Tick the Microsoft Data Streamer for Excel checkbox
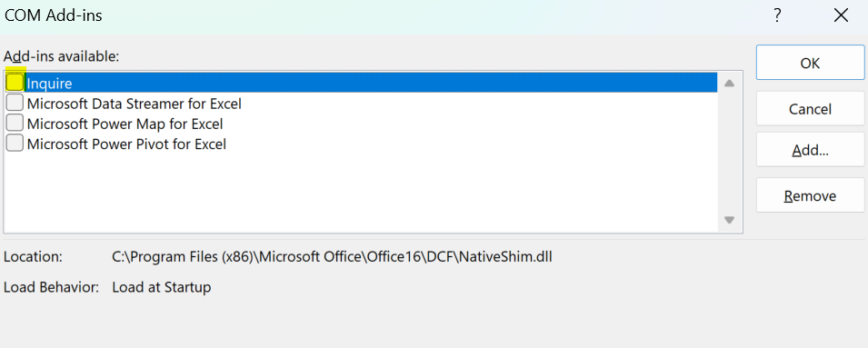The image size is (868, 348). click(x=15, y=103)
